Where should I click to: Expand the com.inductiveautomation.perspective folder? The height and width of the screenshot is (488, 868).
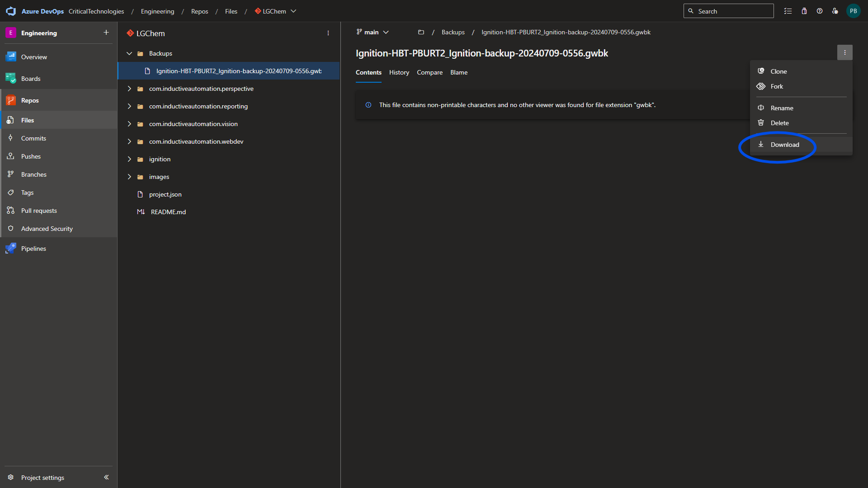(x=129, y=89)
